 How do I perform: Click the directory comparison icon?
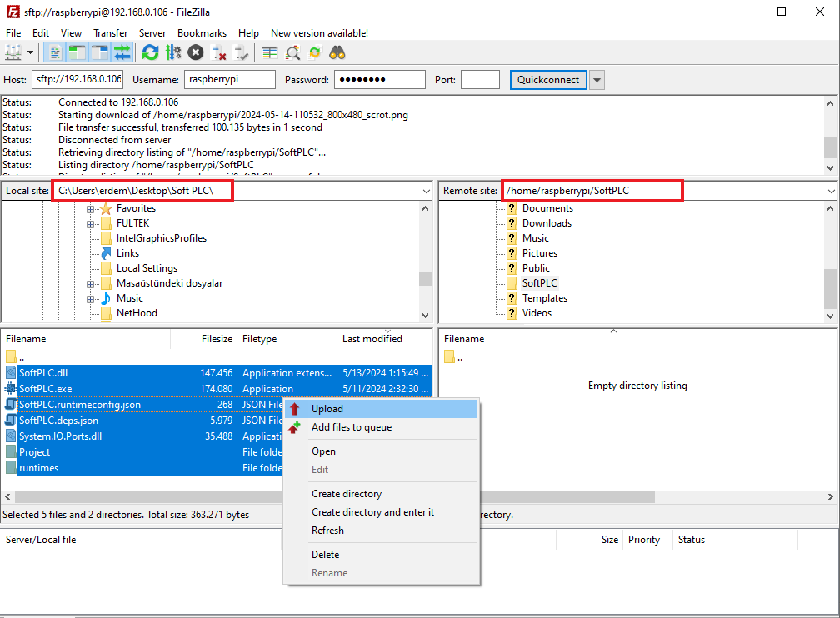(292, 53)
